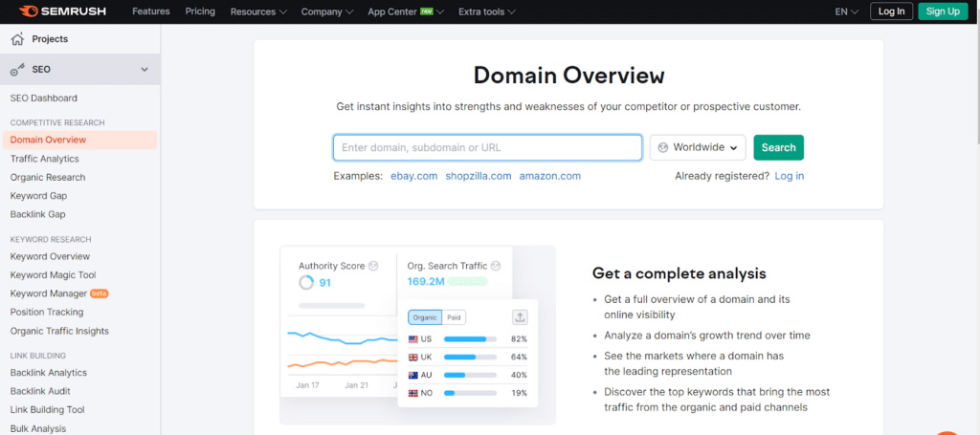Image resolution: width=980 pixels, height=435 pixels.
Task: Click the ebay.com example link
Action: pos(413,176)
